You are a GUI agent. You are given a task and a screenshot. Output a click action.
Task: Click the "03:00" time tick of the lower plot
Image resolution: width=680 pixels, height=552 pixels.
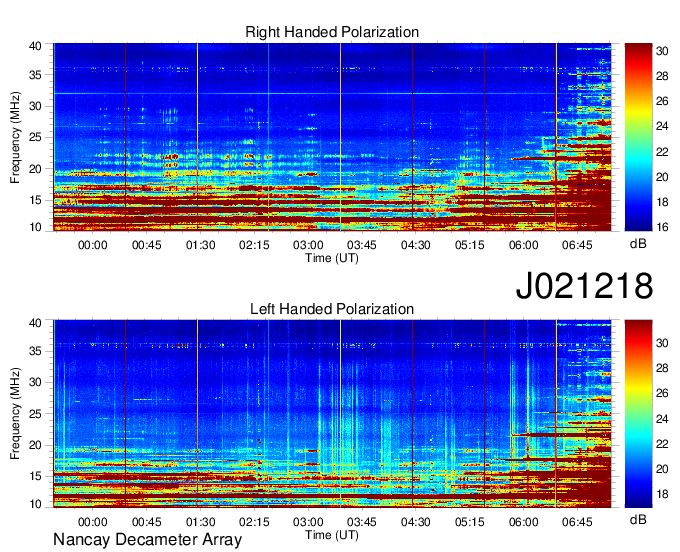click(308, 522)
